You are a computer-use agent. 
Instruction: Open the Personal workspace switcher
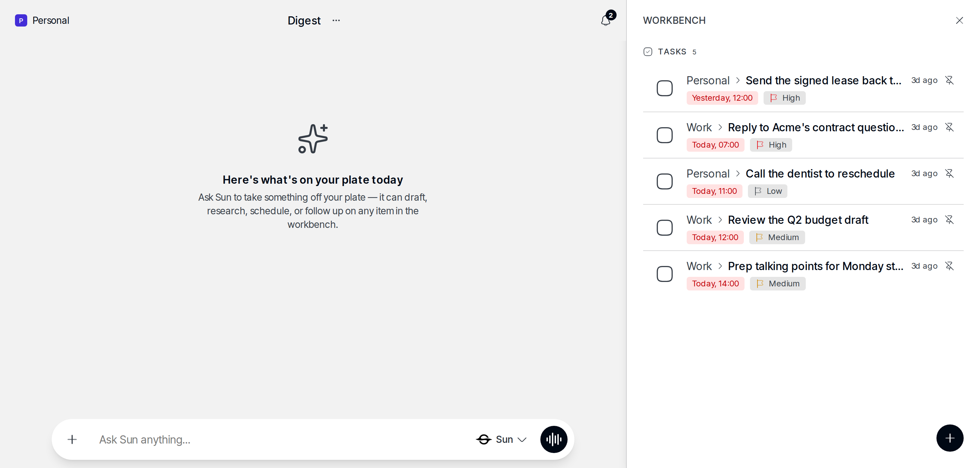tap(42, 20)
